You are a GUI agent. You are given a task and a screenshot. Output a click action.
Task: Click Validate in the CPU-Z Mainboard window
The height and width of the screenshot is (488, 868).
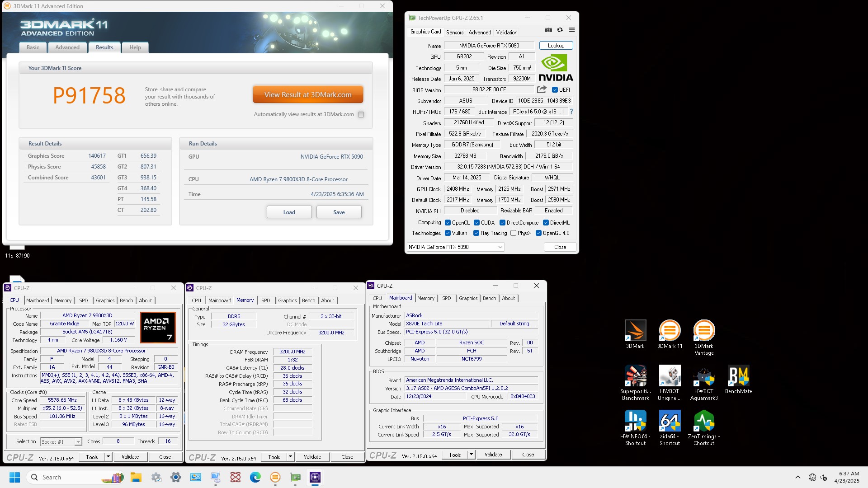[493, 455]
